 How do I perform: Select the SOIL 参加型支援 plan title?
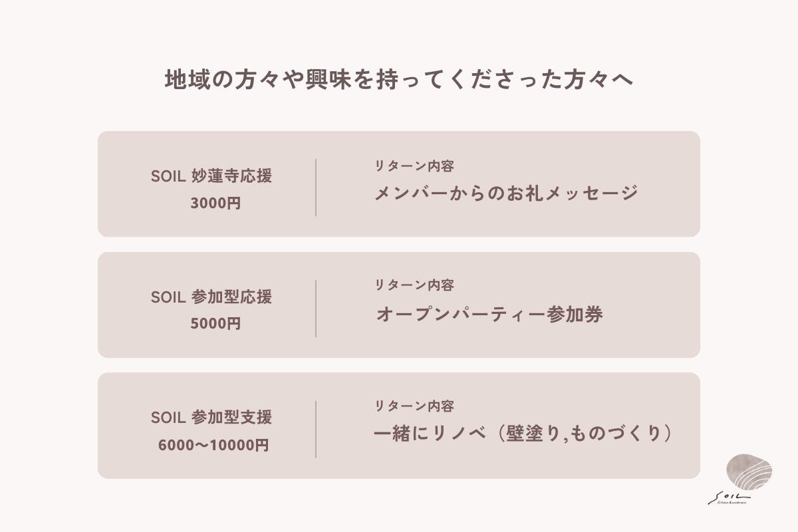pyautogui.click(x=211, y=418)
